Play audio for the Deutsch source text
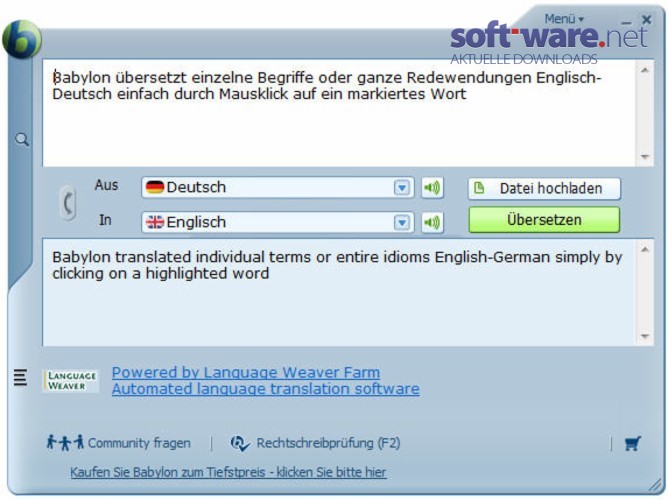668x500 pixels. (432, 187)
